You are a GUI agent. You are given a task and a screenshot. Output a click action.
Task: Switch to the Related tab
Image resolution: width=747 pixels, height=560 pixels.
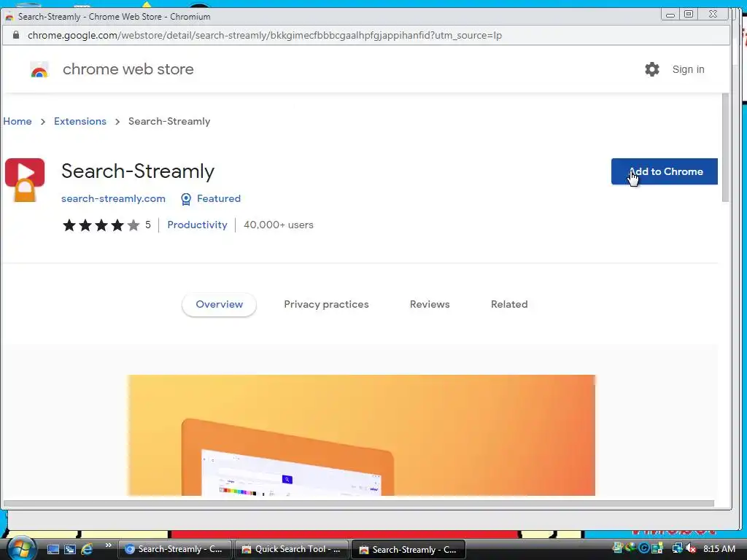[x=509, y=304]
